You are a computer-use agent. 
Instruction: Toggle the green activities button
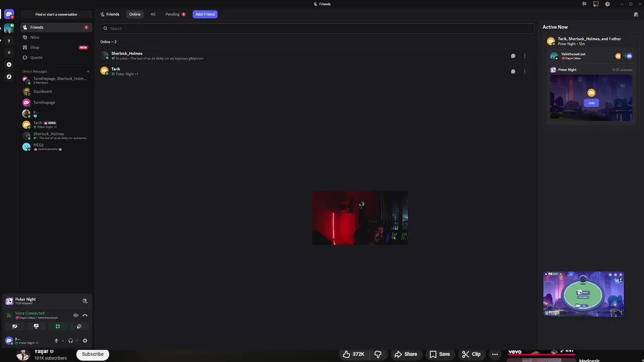click(x=57, y=326)
